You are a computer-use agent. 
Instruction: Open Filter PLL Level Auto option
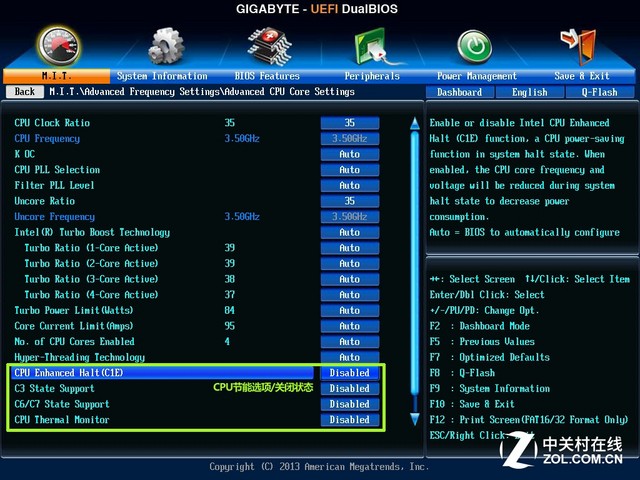point(350,185)
